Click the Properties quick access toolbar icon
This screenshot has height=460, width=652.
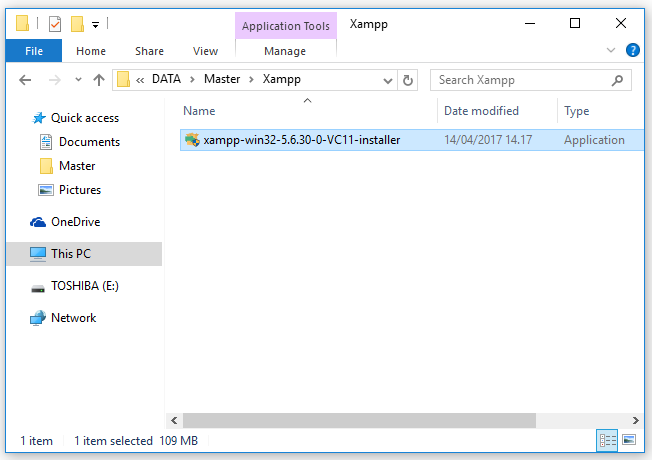click(x=55, y=24)
